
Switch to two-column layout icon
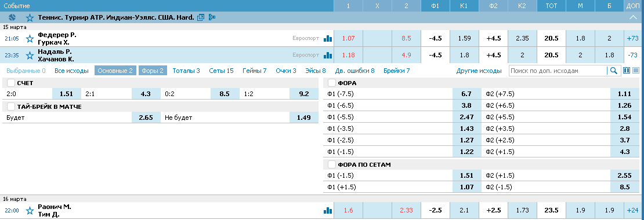point(627,71)
